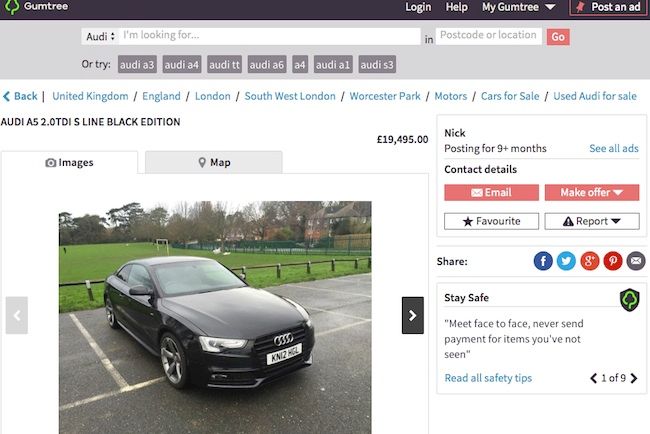
Task: Go to previous safety tip
Action: 594,378
